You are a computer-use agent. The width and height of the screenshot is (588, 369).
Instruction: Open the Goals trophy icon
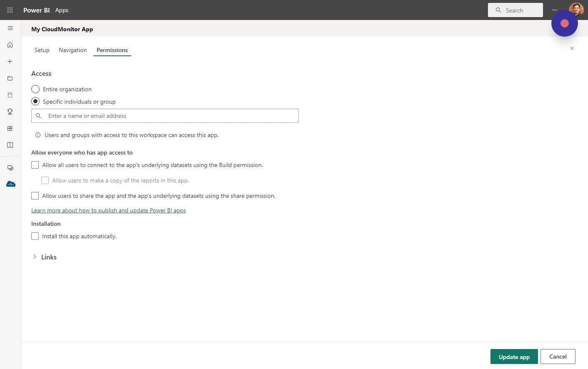tap(10, 112)
